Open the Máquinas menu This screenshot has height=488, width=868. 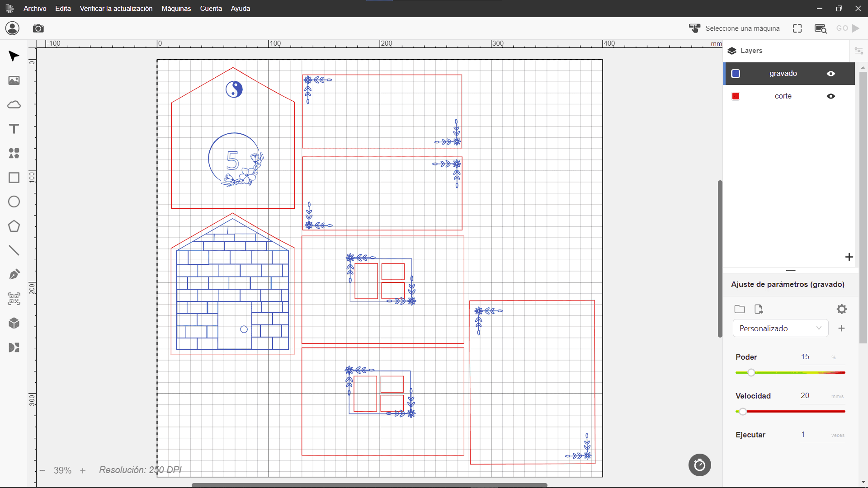[176, 9]
